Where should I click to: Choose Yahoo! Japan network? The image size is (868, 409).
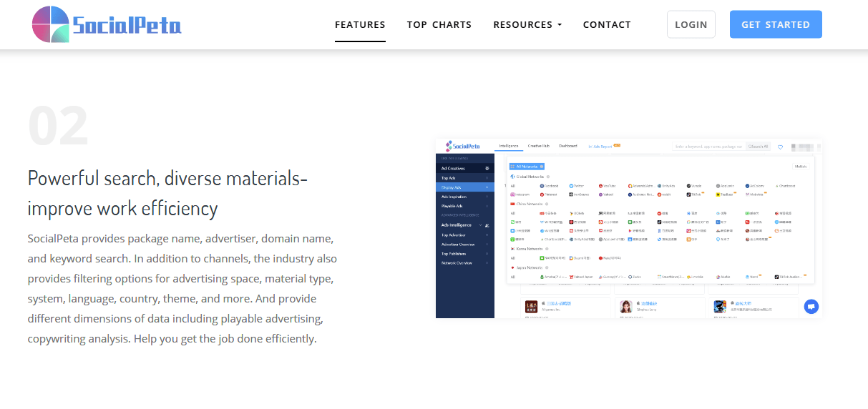coord(581,277)
